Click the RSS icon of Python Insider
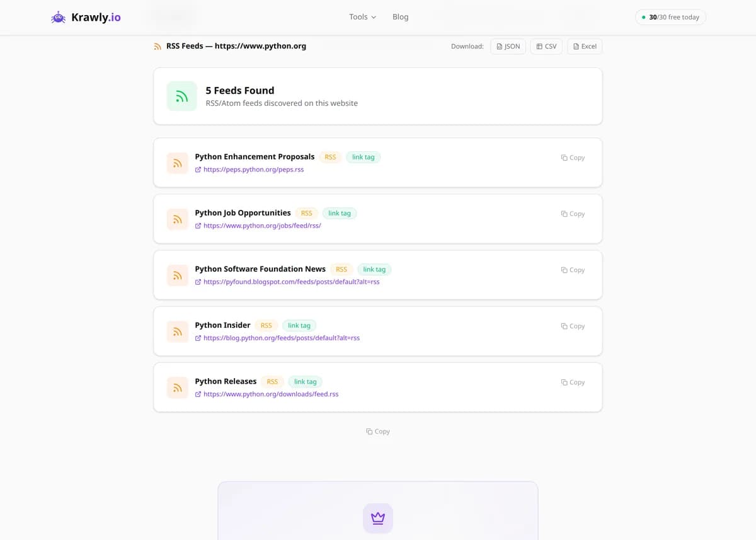 [178, 331]
